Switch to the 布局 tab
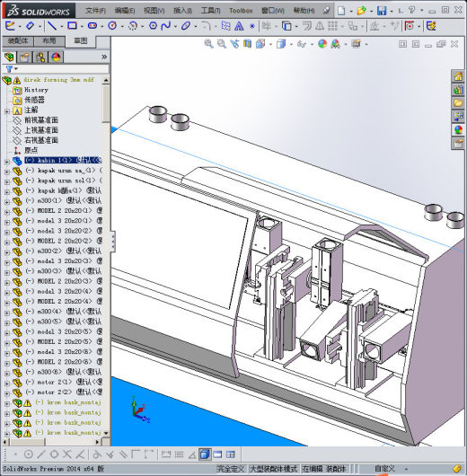The image size is (467, 476). click(49, 41)
